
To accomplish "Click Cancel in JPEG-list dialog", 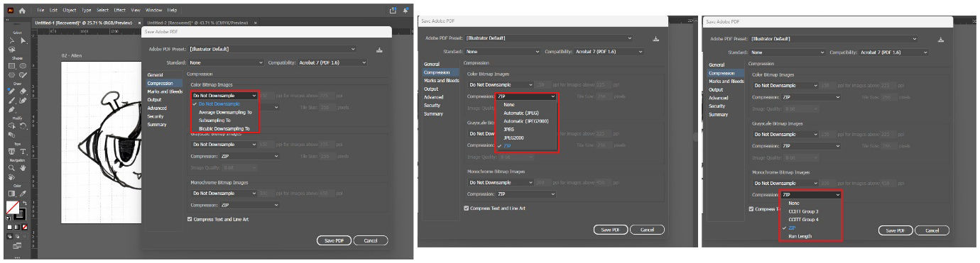I will (x=647, y=230).
